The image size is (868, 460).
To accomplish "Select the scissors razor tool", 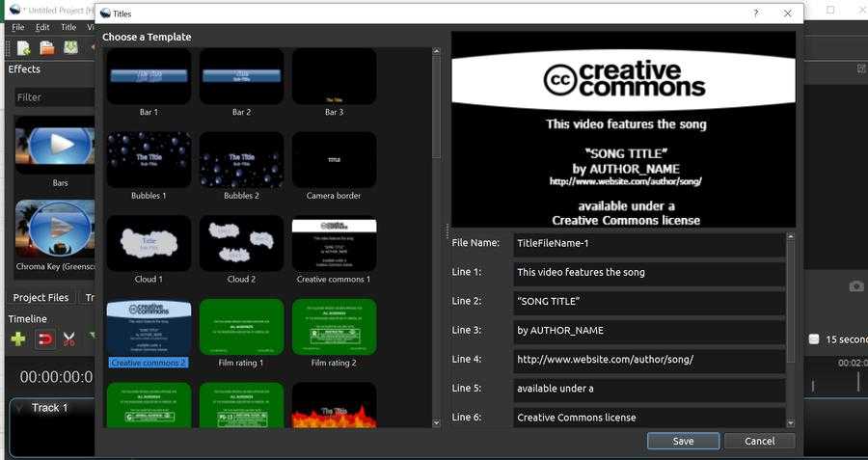I will (69, 338).
